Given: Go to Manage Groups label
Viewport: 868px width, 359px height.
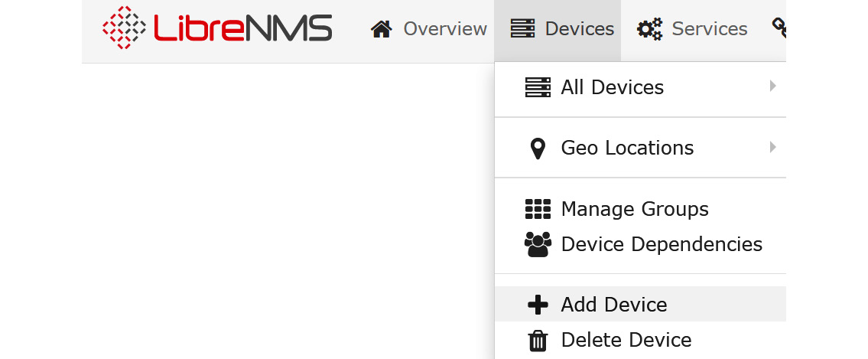Looking at the screenshot, I should (635, 210).
